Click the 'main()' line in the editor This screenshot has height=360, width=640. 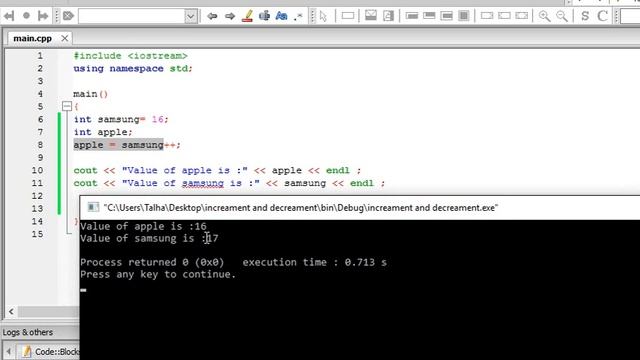click(x=90, y=94)
